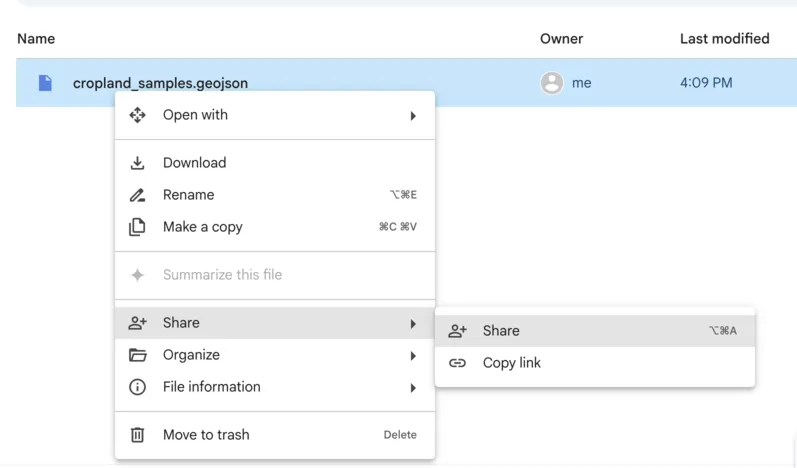Expand the Open with submenu arrow
This screenshot has height=468, width=797.
pos(413,116)
